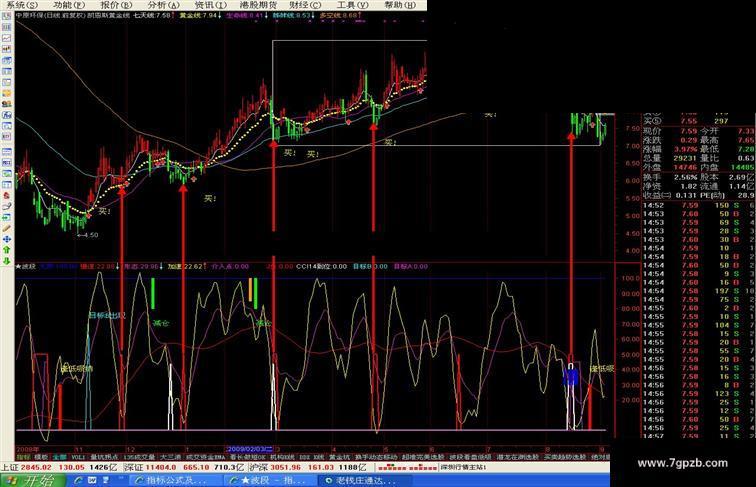The width and height of the screenshot is (756, 487).
Task: Click the Word icon in quick launch
Action: 92,480
